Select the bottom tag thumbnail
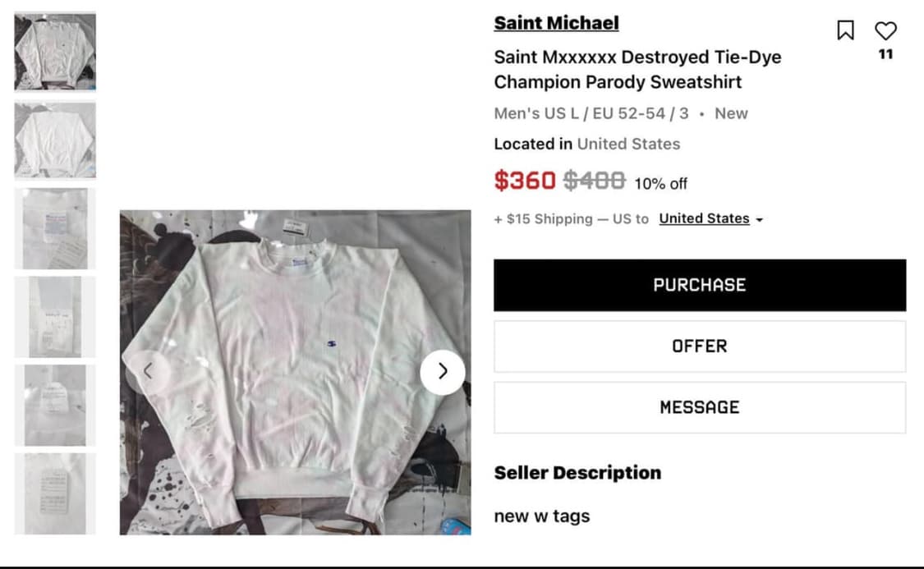924x569 pixels. tap(54, 493)
